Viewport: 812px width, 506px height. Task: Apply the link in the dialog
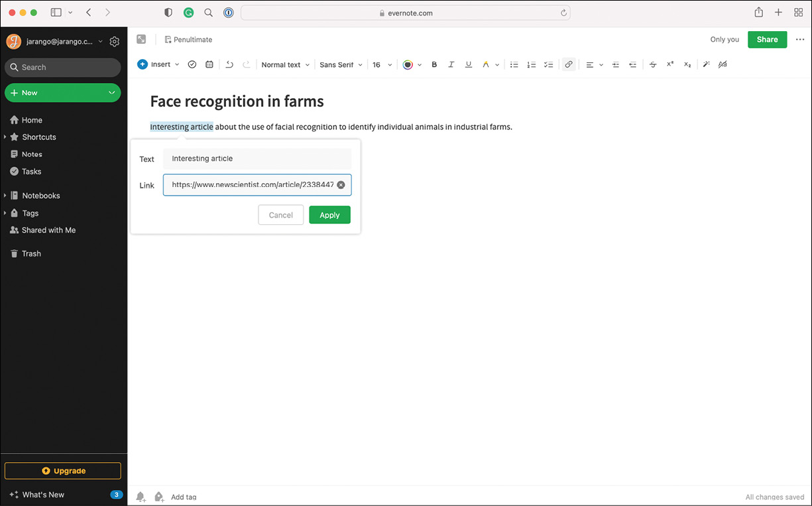click(329, 214)
